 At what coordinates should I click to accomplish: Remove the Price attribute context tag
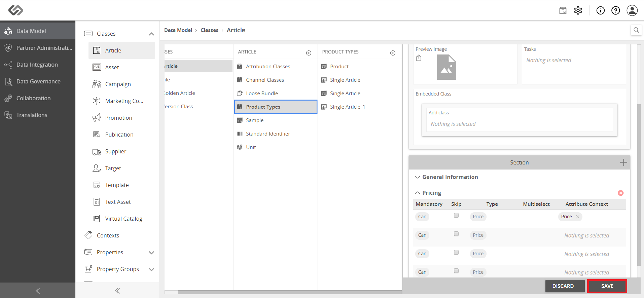pos(578,217)
